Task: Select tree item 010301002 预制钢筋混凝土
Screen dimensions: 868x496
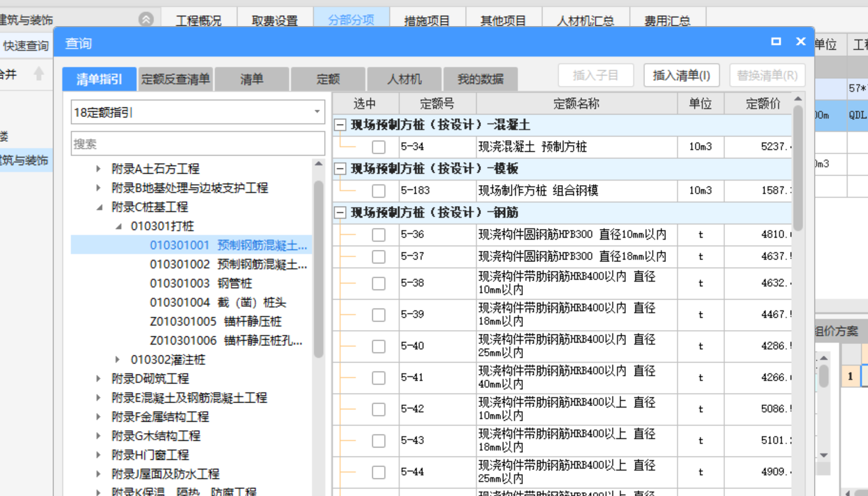Action: pos(229,264)
